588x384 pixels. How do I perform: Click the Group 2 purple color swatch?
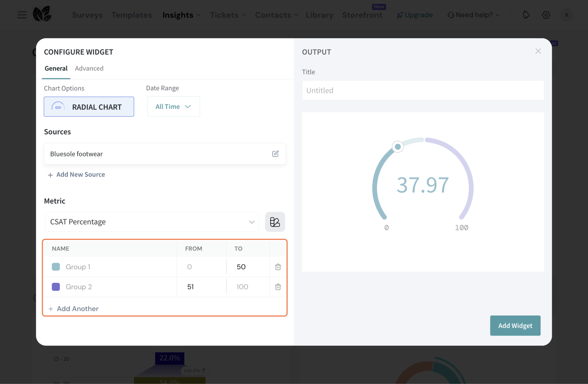(56, 287)
